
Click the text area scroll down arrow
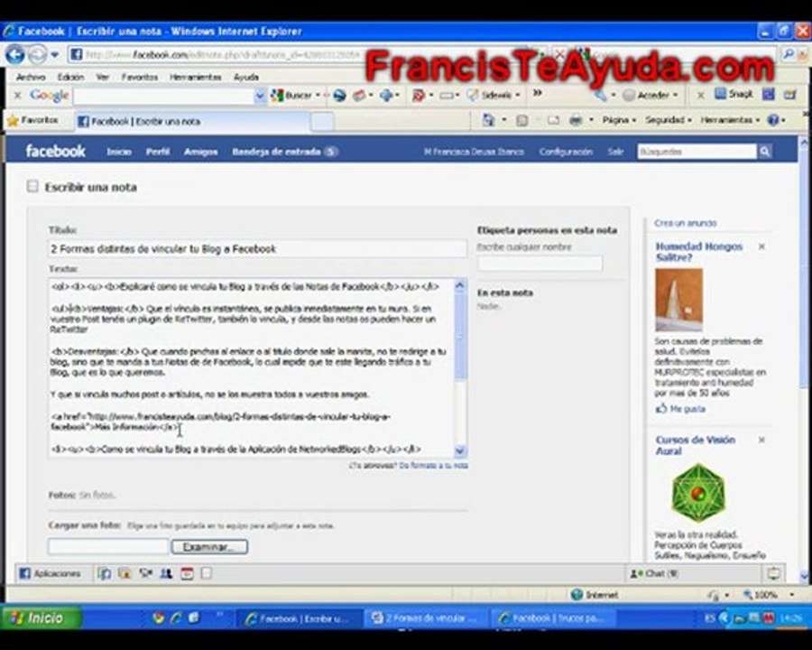460,450
